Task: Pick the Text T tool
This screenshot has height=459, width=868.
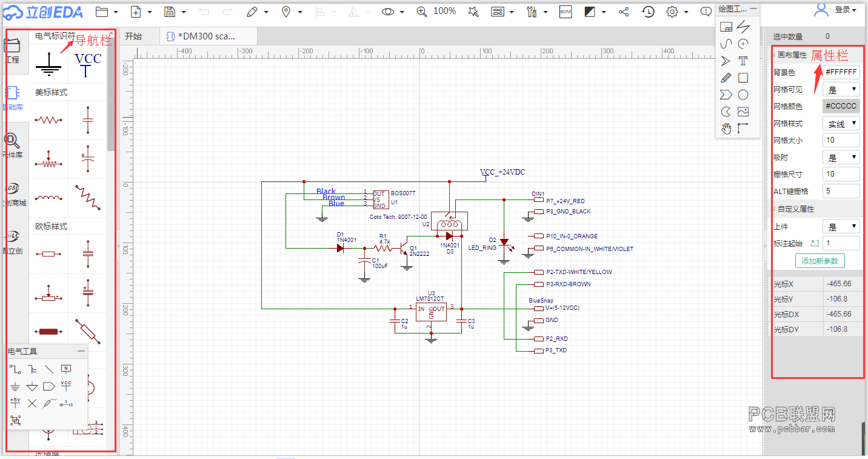Action: (x=743, y=61)
